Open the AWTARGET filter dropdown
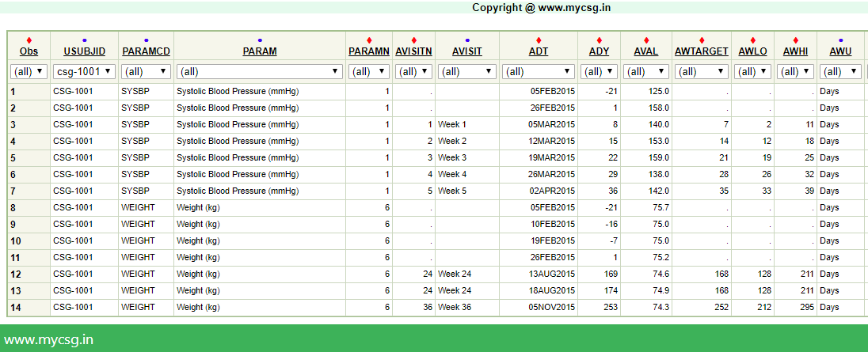868x352 pixels. pyautogui.click(x=701, y=71)
